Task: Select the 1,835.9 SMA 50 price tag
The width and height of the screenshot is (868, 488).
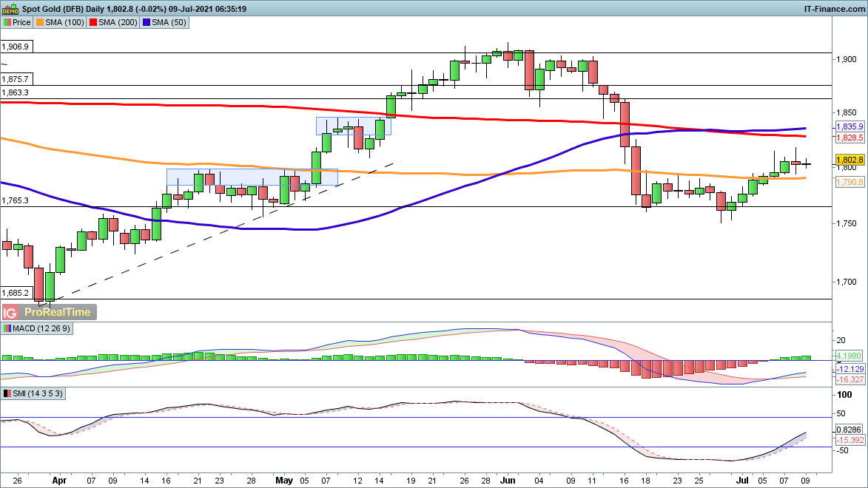Action: pos(850,126)
